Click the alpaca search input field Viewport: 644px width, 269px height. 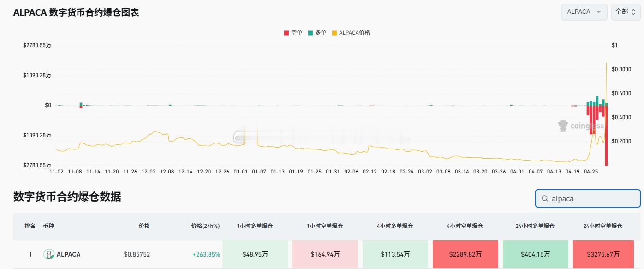point(588,198)
